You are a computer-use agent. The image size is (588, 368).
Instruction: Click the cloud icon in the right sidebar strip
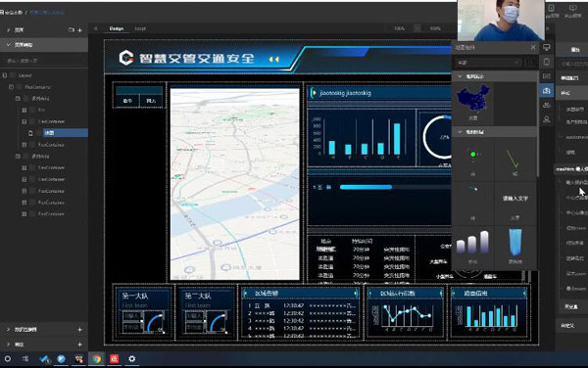547,105
